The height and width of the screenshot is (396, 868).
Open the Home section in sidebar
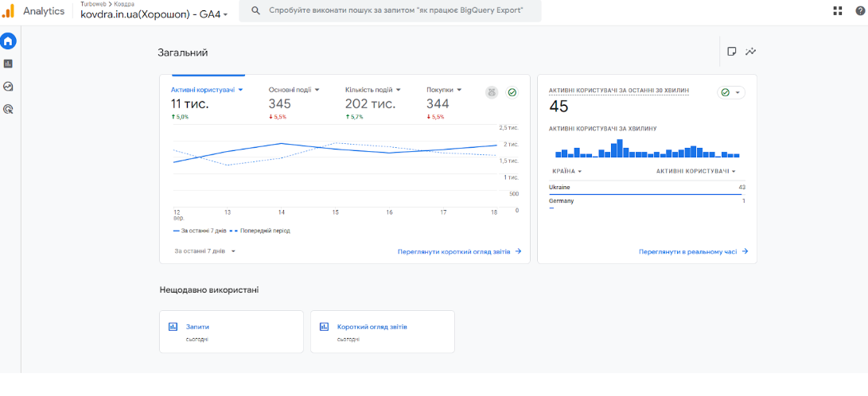[8, 41]
